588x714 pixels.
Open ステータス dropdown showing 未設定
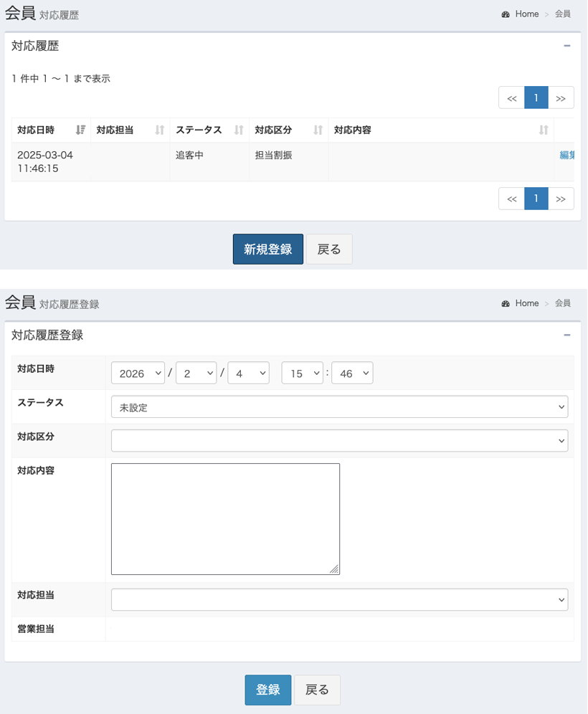click(339, 406)
